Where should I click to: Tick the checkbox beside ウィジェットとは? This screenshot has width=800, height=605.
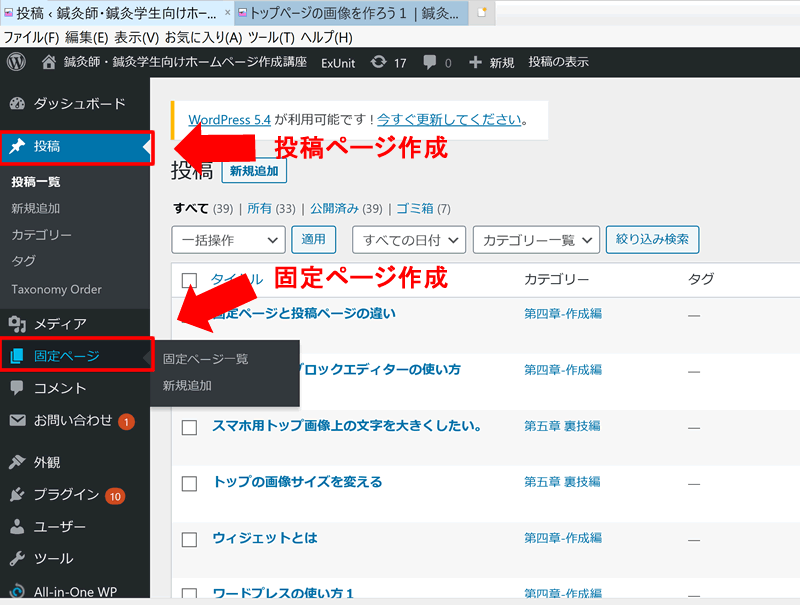[190, 539]
